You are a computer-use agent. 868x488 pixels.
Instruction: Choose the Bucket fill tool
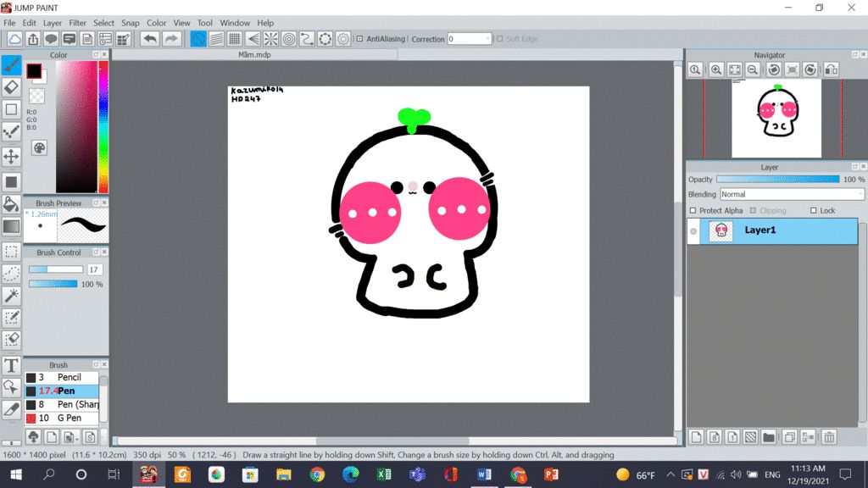(11, 204)
